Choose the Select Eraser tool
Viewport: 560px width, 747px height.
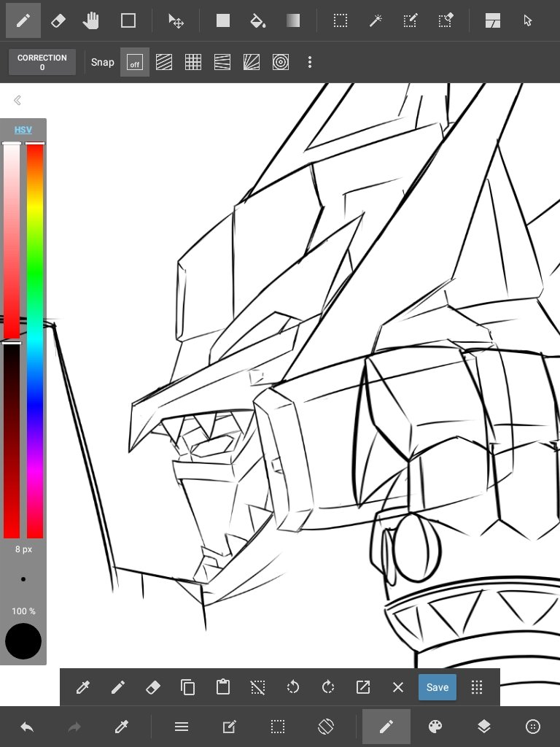click(446, 20)
